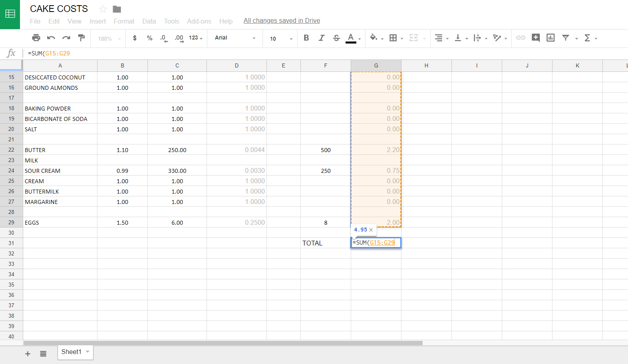This screenshot has height=364, width=628.
Task: Click the Move to folder icon
Action: pyautogui.click(x=117, y=9)
